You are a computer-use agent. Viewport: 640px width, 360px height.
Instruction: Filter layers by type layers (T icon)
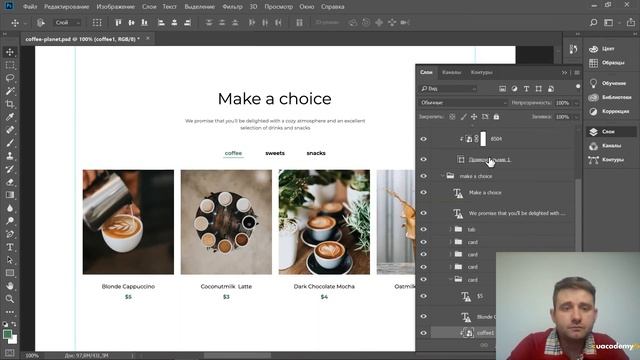(x=527, y=89)
